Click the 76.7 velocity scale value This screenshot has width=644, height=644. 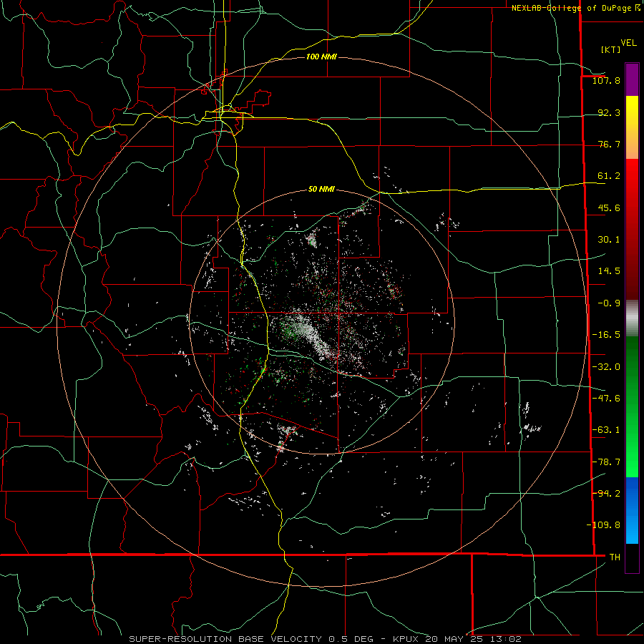pos(609,144)
